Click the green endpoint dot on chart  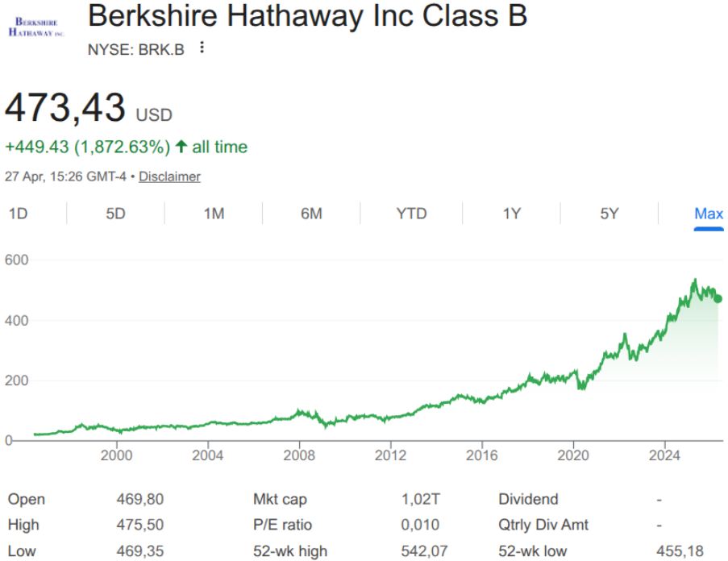coord(718,298)
